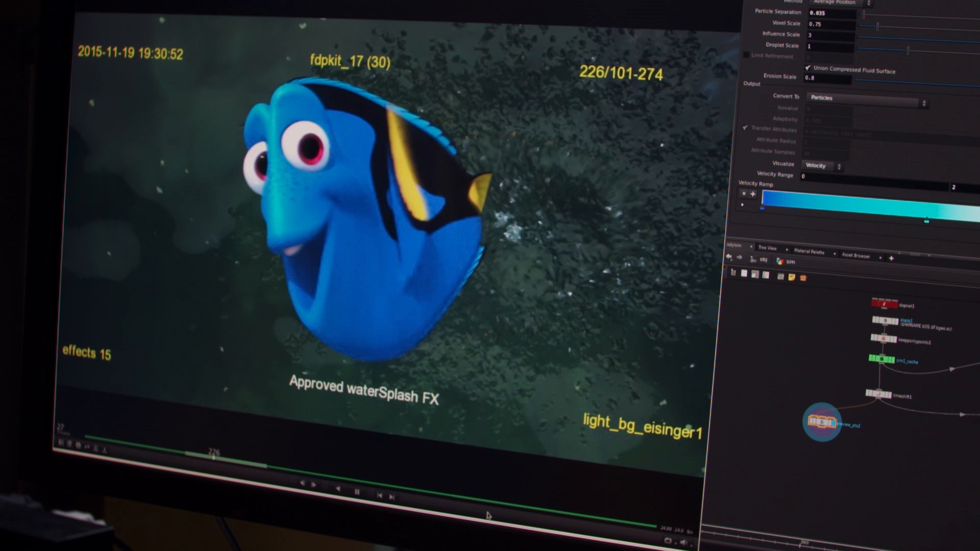Viewport: 980px width, 551px height.
Task: Add a yellow sticky note
Action: click(x=792, y=277)
